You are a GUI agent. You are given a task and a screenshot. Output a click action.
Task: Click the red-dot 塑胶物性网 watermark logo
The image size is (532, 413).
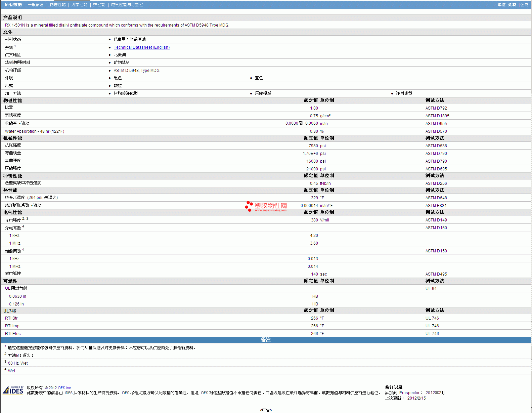(266, 206)
